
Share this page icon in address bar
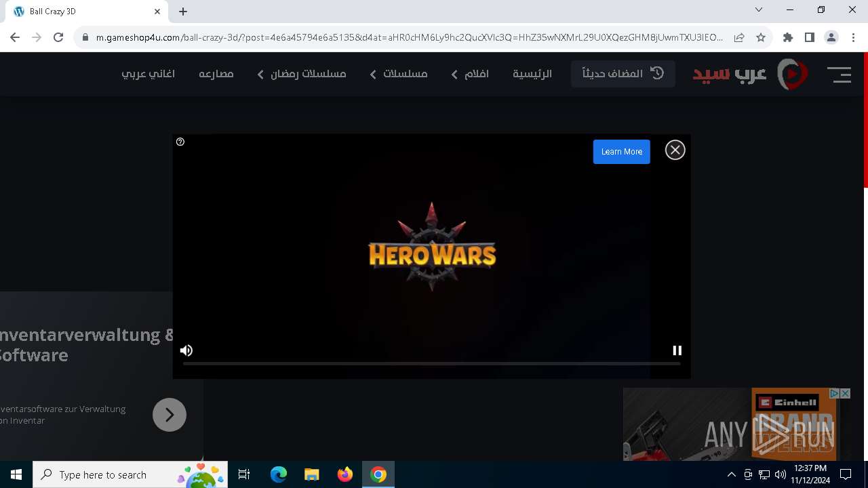pos(739,38)
